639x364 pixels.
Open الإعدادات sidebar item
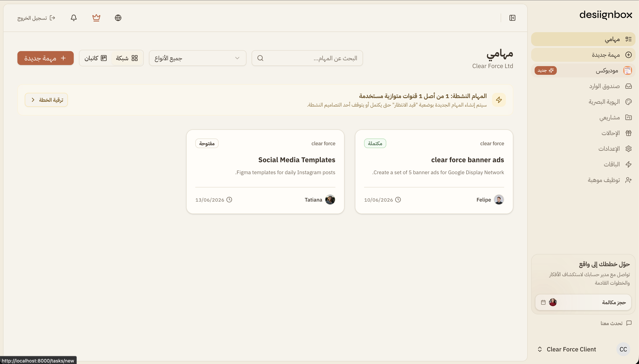tap(583, 149)
